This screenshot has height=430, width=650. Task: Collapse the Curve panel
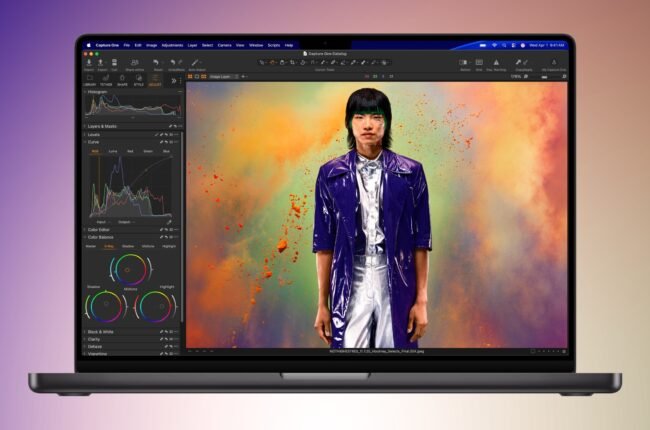click(x=94, y=142)
